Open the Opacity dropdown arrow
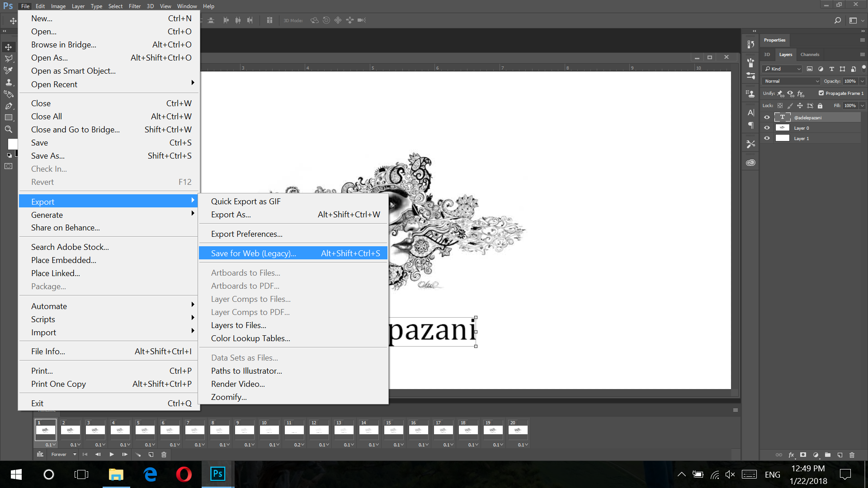Viewport: 868px width, 488px height. [861, 81]
